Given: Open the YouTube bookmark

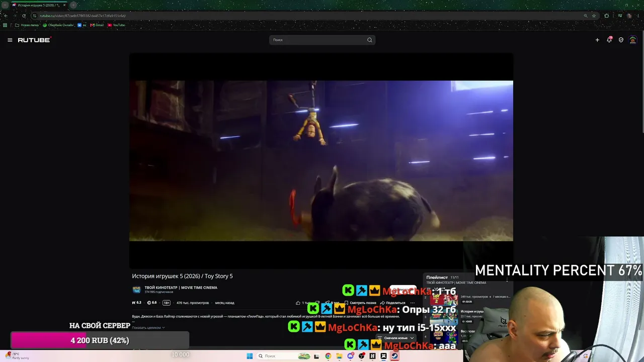Looking at the screenshot, I should coord(116,25).
